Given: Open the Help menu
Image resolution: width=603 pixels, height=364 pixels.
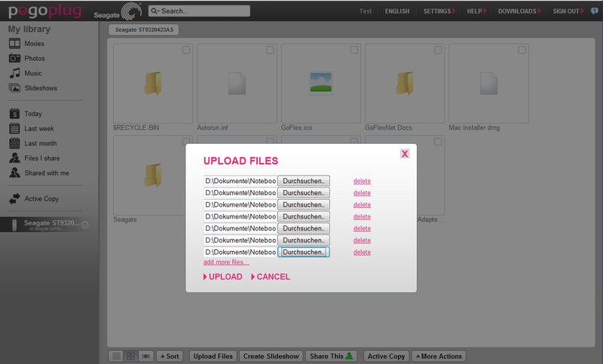Looking at the screenshot, I should tap(476, 11).
